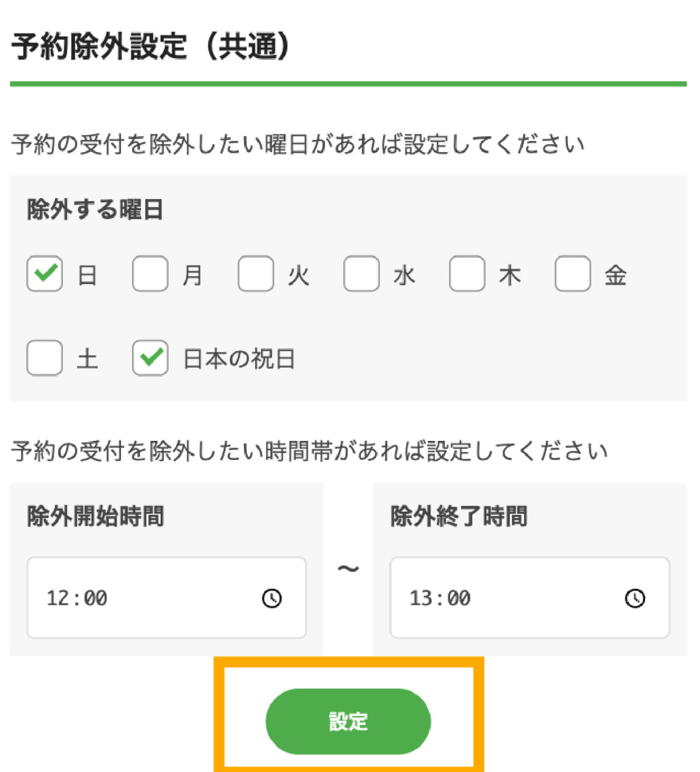
Task: Open the time picker for 除外開始時間
Action: (272, 598)
